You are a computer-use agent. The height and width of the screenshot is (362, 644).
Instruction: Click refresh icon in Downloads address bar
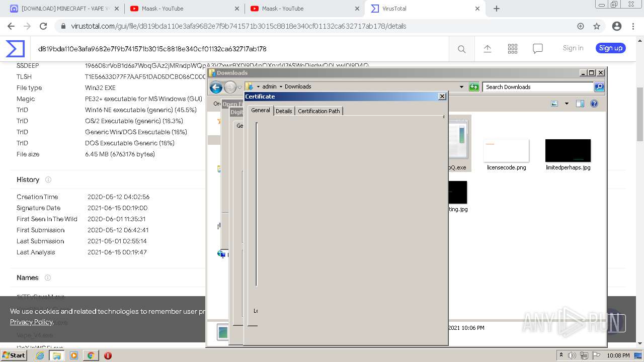click(474, 87)
